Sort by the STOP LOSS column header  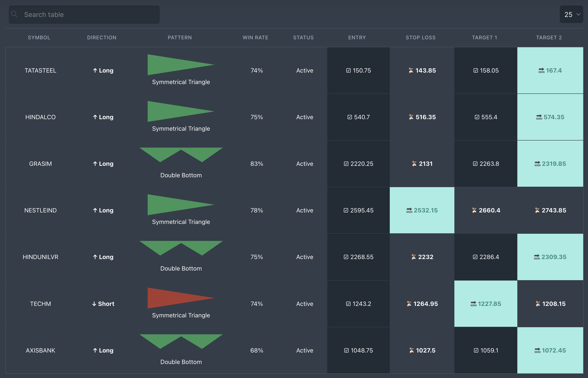tap(421, 38)
